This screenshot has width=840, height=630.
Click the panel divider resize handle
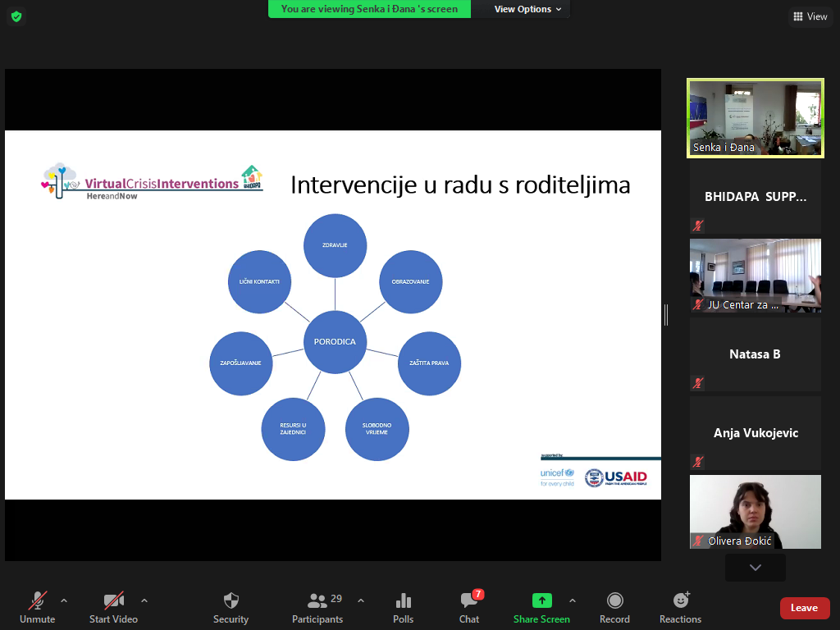coord(666,314)
